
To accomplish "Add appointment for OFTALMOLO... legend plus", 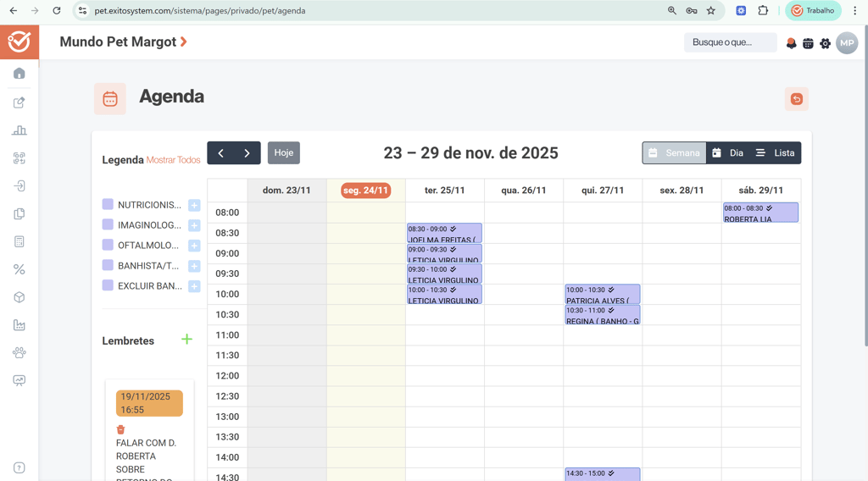I will click(x=194, y=246).
